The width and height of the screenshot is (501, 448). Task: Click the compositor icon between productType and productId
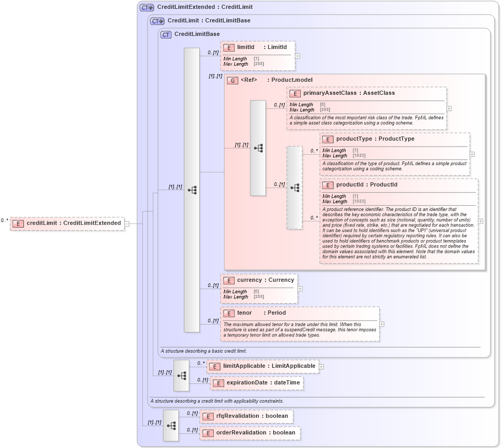click(x=296, y=189)
